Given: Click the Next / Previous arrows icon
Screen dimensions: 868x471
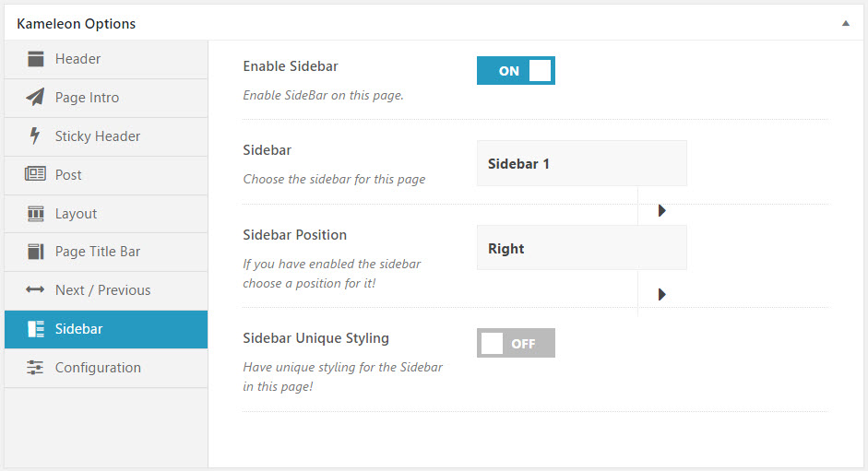Looking at the screenshot, I should tap(35, 290).
